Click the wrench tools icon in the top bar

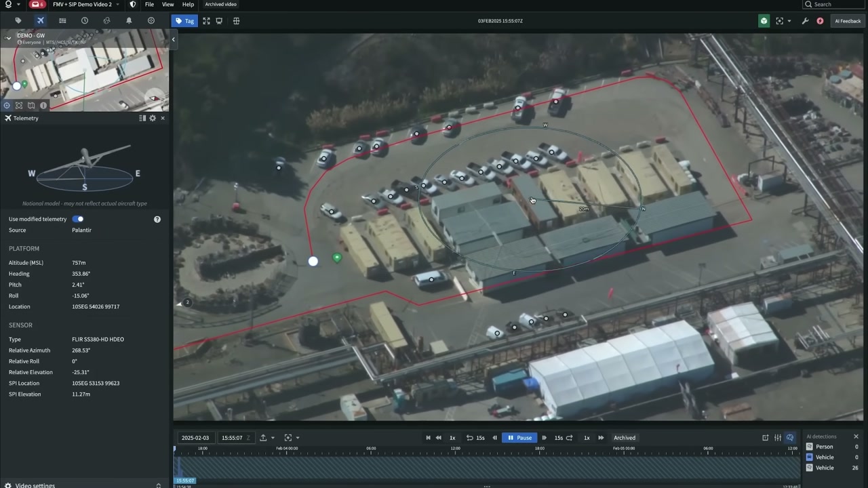805,21
